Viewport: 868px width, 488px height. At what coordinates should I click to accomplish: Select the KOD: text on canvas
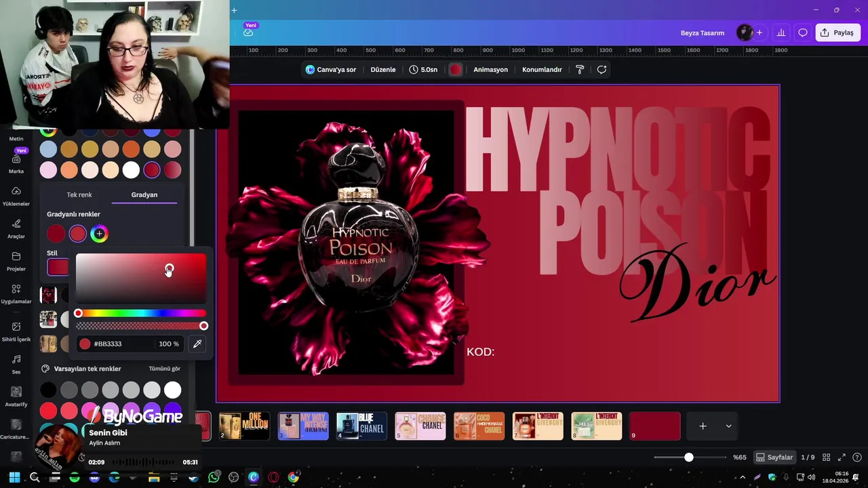(481, 352)
